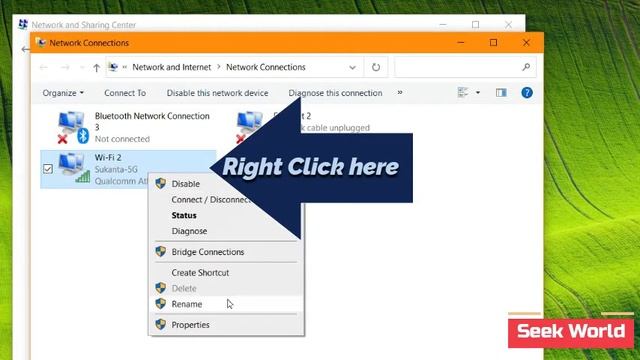
Task: Click Disable this network device
Action: click(x=217, y=93)
